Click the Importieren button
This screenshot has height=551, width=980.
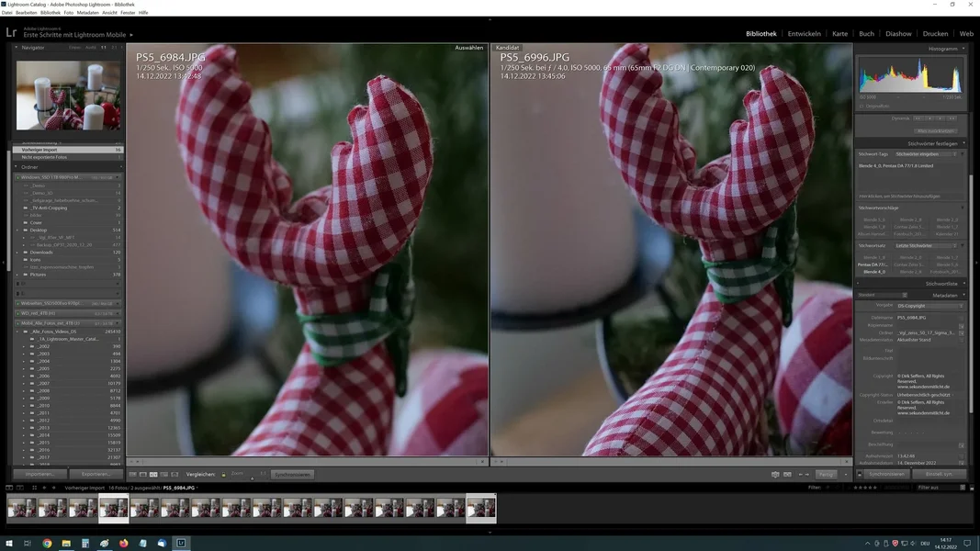(x=40, y=474)
